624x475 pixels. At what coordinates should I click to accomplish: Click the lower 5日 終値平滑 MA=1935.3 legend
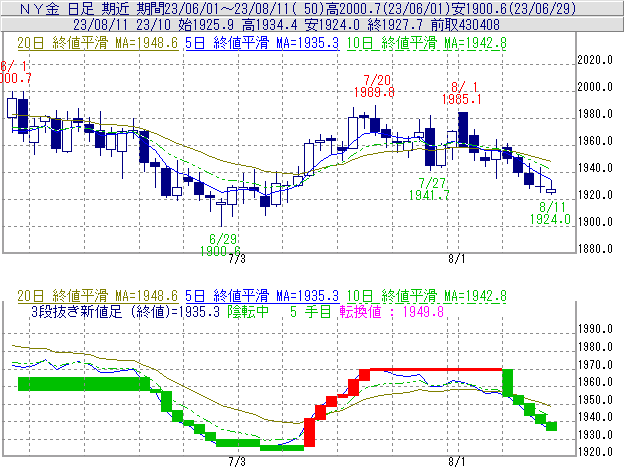(262, 296)
